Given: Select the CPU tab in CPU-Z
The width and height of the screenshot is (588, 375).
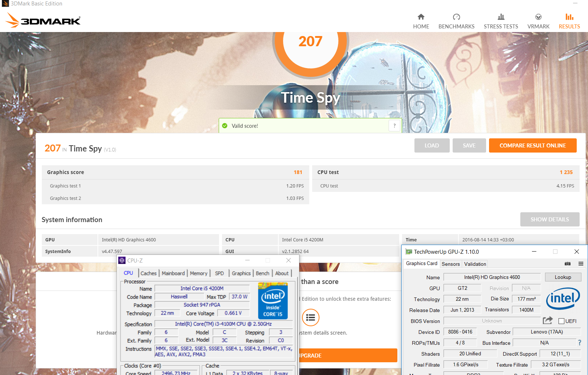Looking at the screenshot, I should [x=128, y=273].
